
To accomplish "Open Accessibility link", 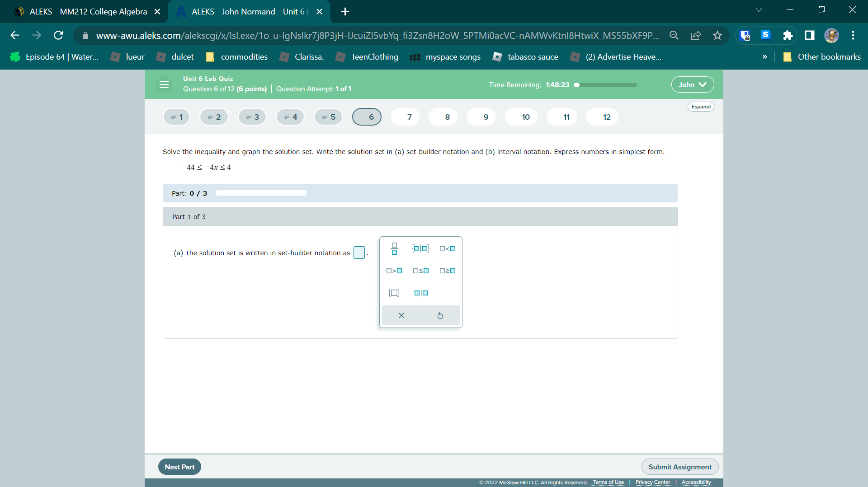I will click(696, 482).
